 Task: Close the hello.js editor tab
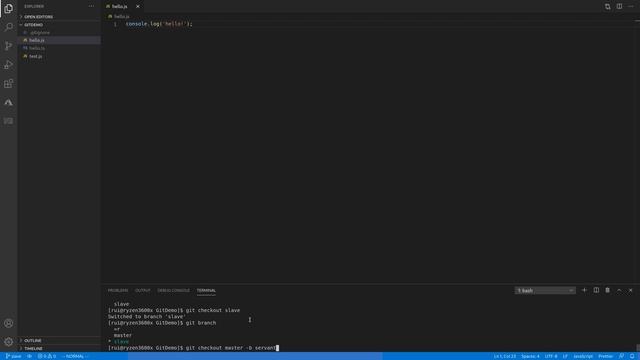138,7
